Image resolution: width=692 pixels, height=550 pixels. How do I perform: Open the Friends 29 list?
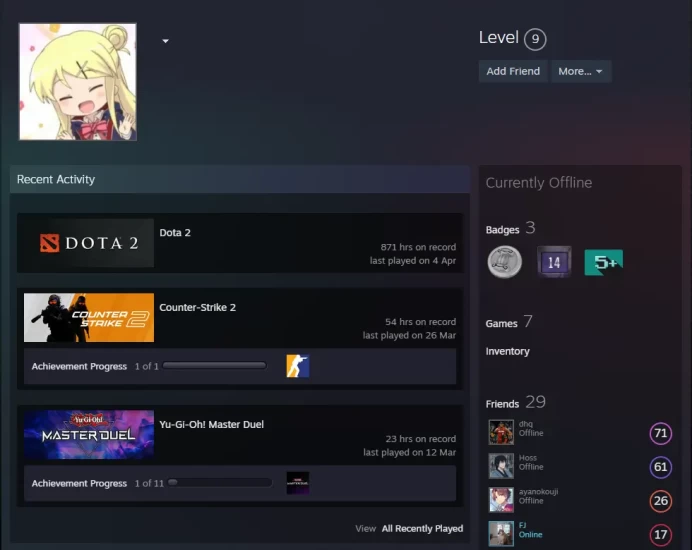515,402
